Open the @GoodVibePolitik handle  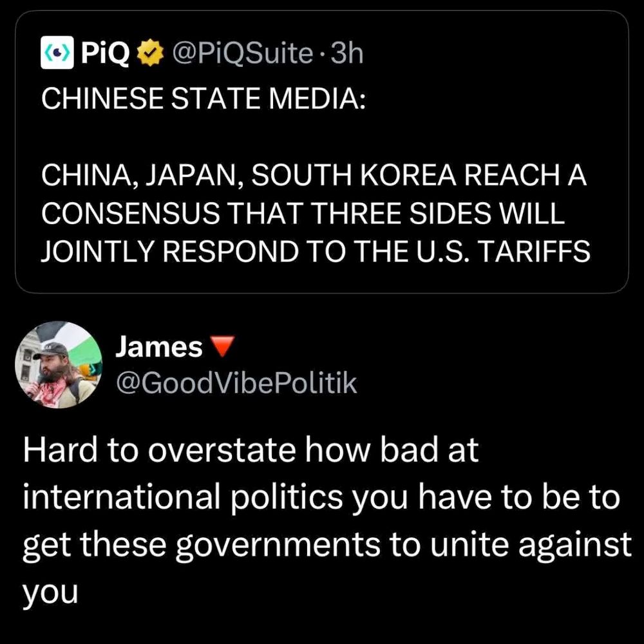[x=237, y=383]
